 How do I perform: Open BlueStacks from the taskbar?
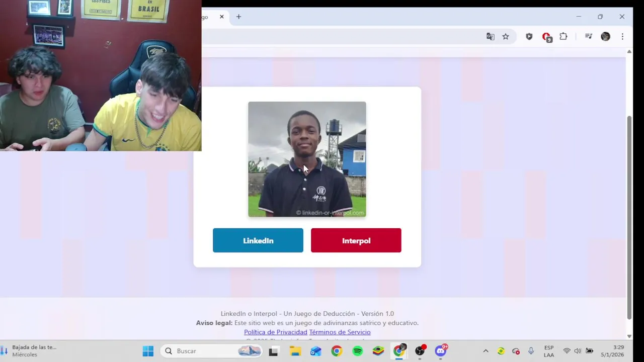click(x=378, y=351)
